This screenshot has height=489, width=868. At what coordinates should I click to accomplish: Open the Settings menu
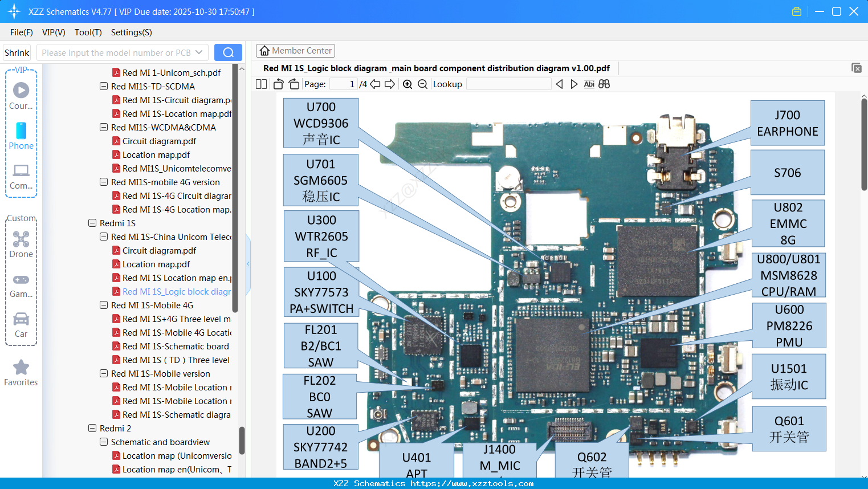click(131, 32)
